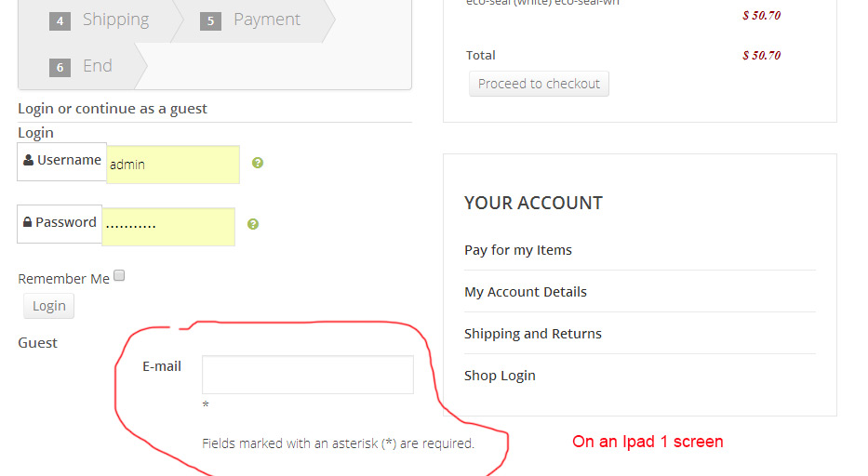The width and height of the screenshot is (868, 476).
Task: Follow the Shop Login link
Action: [x=500, y=376]
